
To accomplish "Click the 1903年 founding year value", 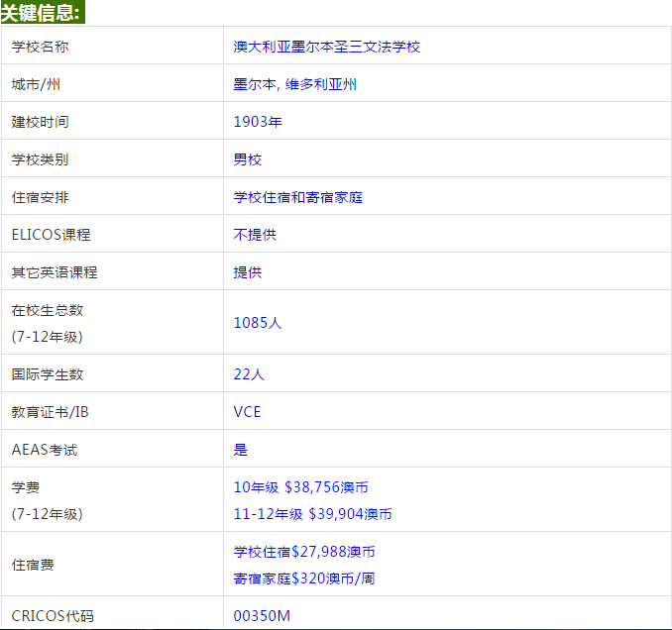I will [x=258, y=122].
